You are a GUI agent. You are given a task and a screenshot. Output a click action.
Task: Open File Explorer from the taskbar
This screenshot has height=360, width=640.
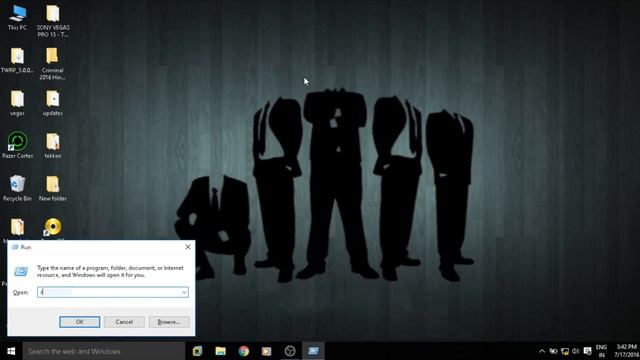[220, 351]
